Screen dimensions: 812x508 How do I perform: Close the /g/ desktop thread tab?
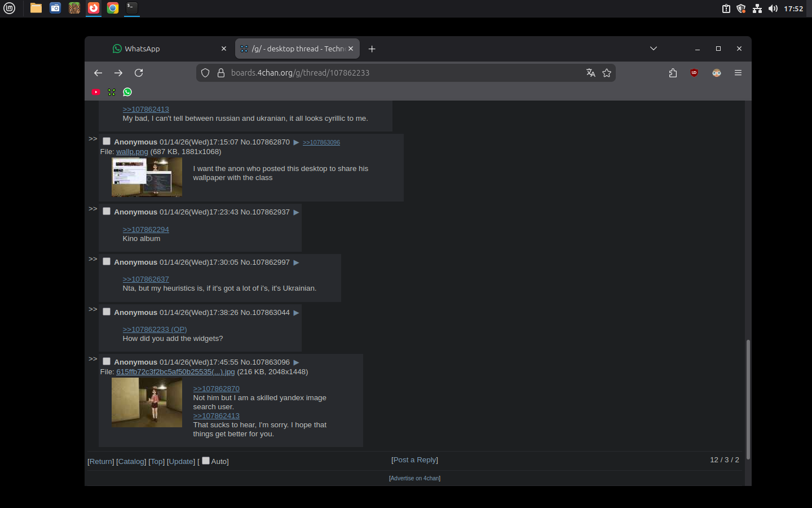point(351,49)
